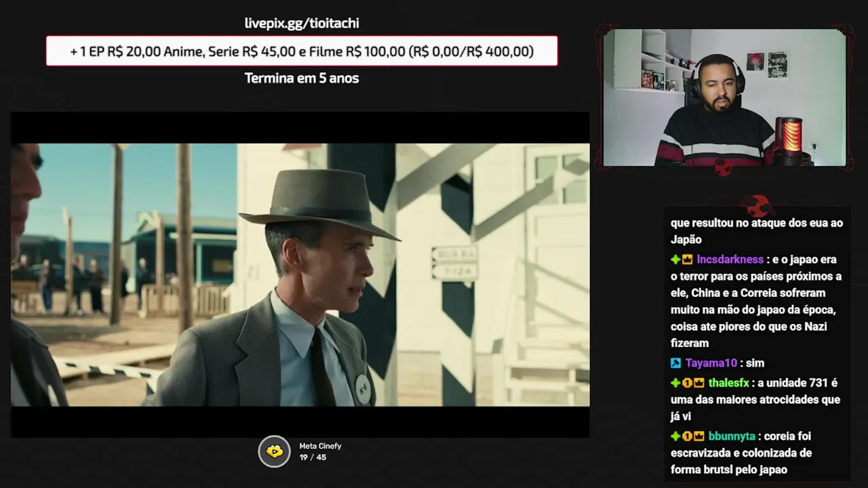Screen dimensions: 868x488
Task: Click the crown badge next to thalesfx
Action: click(698, 383)
